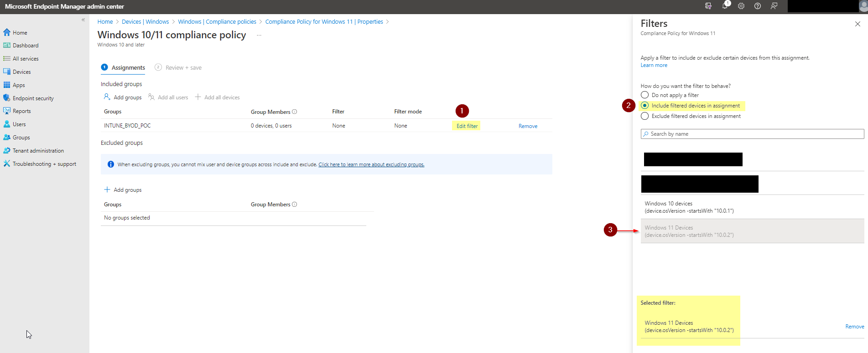This screenshot has height=353, width=868.
Task: Click Add all devices button
Action: pos(217,97)
